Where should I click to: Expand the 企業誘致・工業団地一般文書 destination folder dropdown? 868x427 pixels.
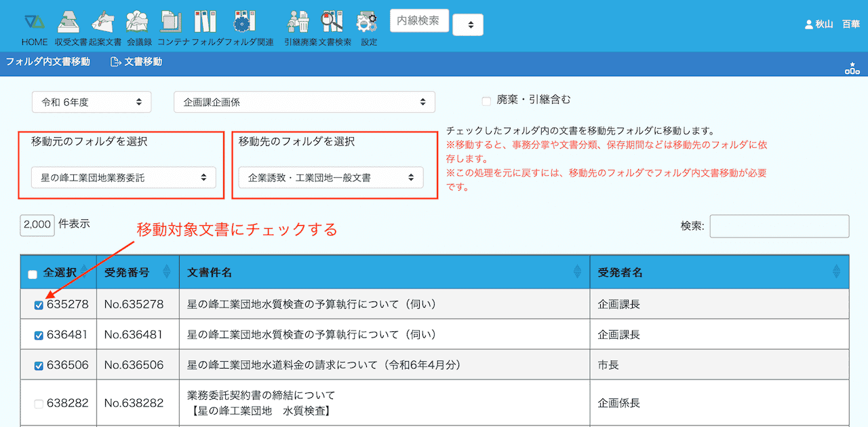coord(331,178)
